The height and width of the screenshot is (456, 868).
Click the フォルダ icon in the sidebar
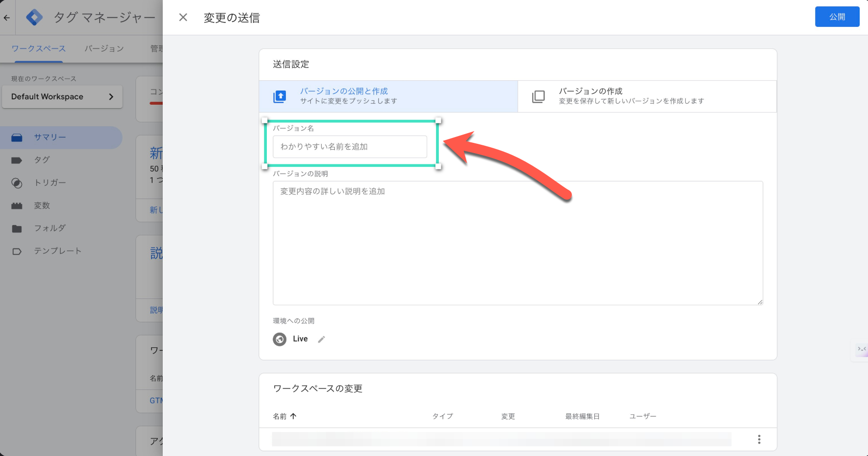coord(17,228)
